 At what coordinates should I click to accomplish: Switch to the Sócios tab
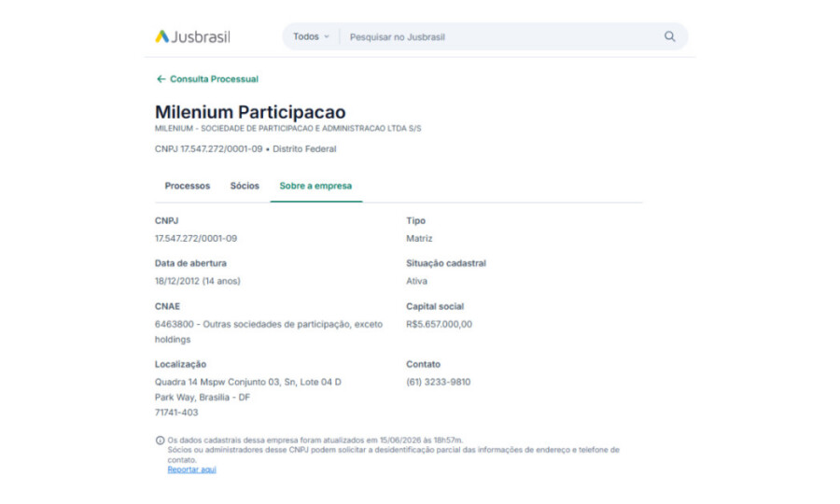pos(245,186)
